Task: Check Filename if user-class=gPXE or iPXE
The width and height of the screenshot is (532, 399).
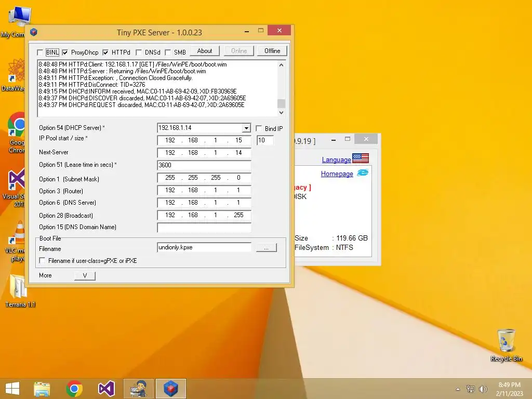Action: click(42, 260)
